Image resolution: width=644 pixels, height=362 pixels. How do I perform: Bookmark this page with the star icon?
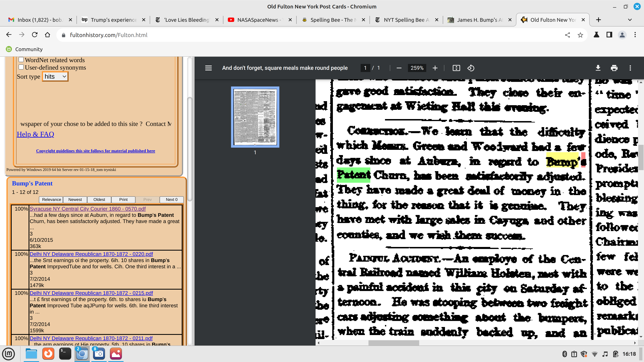(x=580, y=35)
